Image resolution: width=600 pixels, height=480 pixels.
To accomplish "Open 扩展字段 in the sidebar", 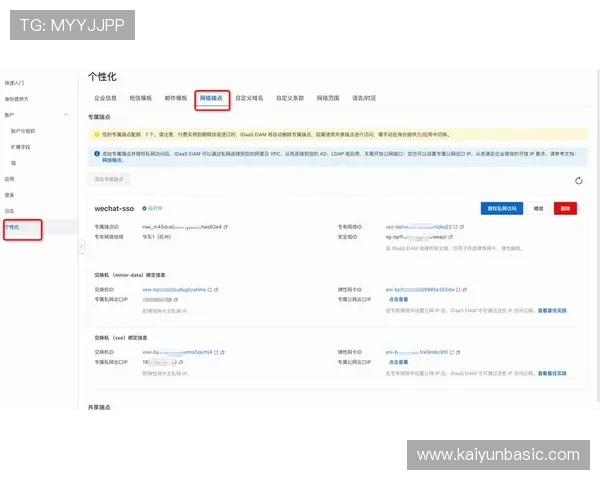I will coord(21,147).
